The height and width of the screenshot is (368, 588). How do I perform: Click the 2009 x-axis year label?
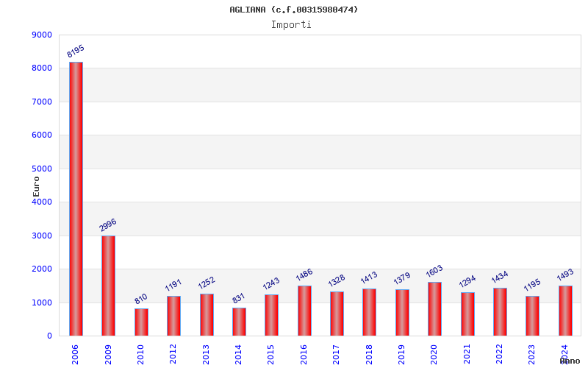pyautogui.click(x=108, y=354)
